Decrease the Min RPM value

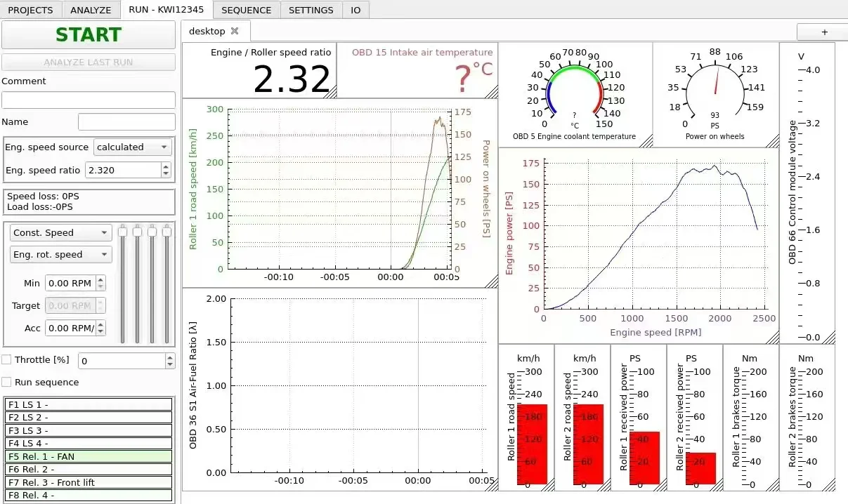[x=100, y=286]
